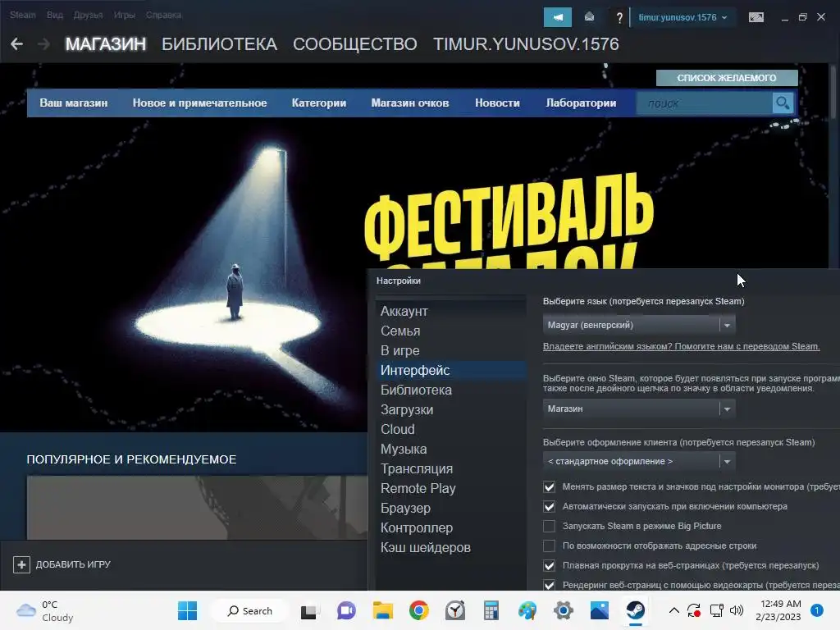Select Библиотека in settings sidebar
Viewport: 840px width, 630px height.
tap(416, 390)
